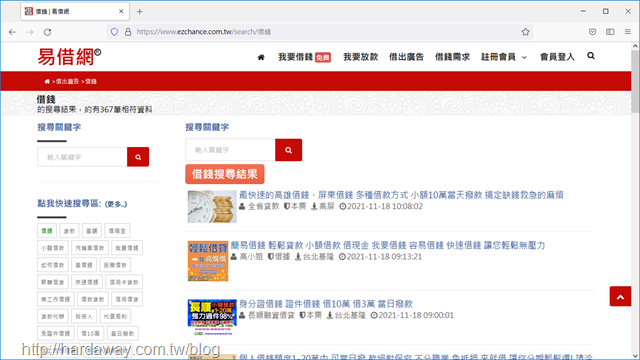Close the 借錢 | 易借網 tab
Viewport: 640px width, 360px height.
point(121,11)
